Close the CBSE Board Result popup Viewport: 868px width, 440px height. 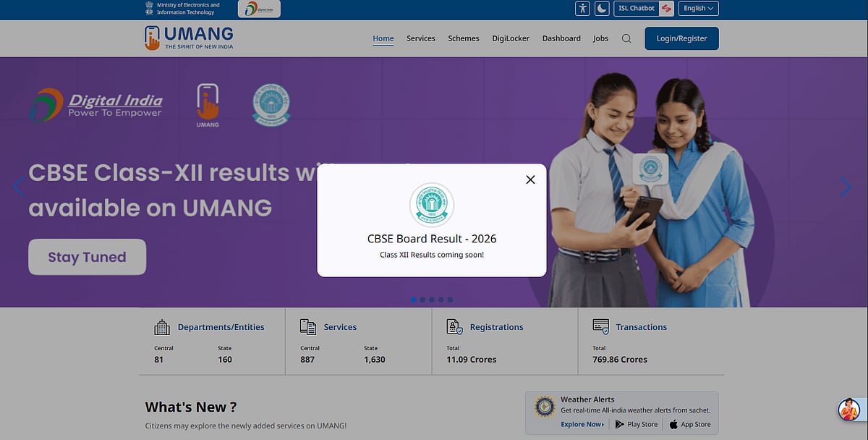coord(530,179)
